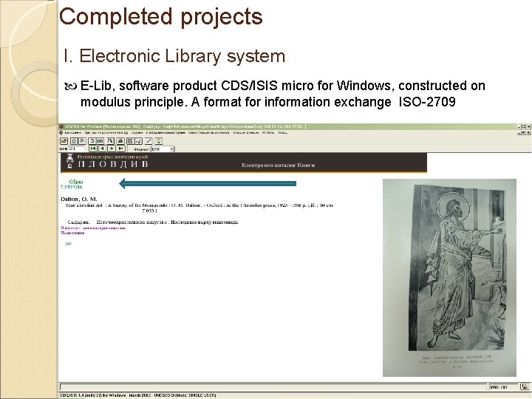Go to the previous record
The image size is (532, 399).
102,149
